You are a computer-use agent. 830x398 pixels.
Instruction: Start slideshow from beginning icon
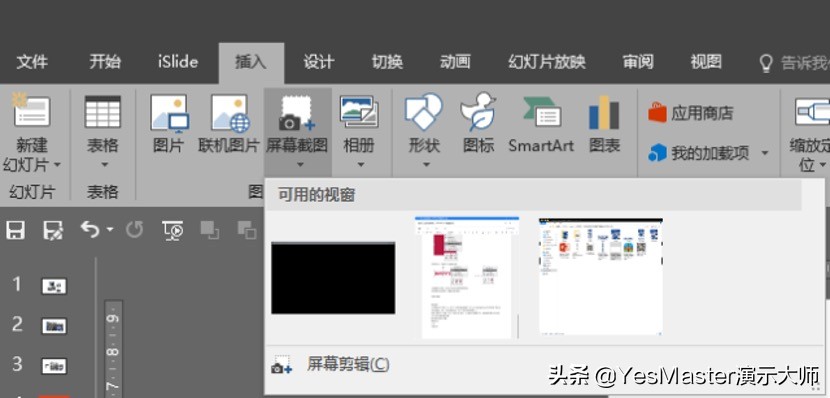[x=173, y=230]
